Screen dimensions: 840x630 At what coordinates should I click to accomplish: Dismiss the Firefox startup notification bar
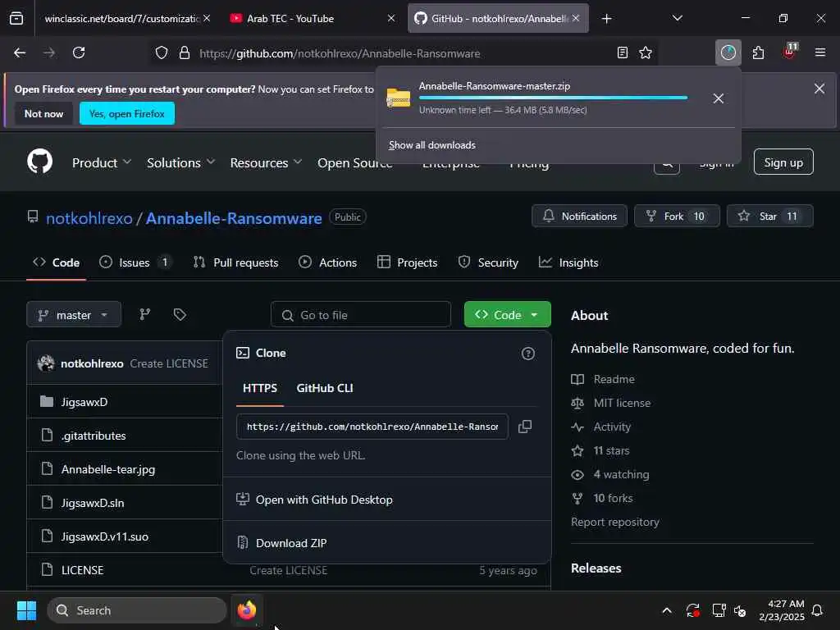click(x=819, y=89)
